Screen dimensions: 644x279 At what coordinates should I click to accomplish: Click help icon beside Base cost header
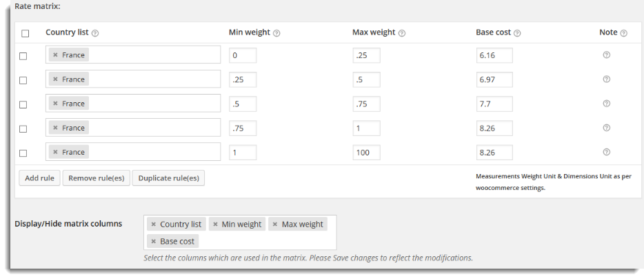click(x=517, y=33)
